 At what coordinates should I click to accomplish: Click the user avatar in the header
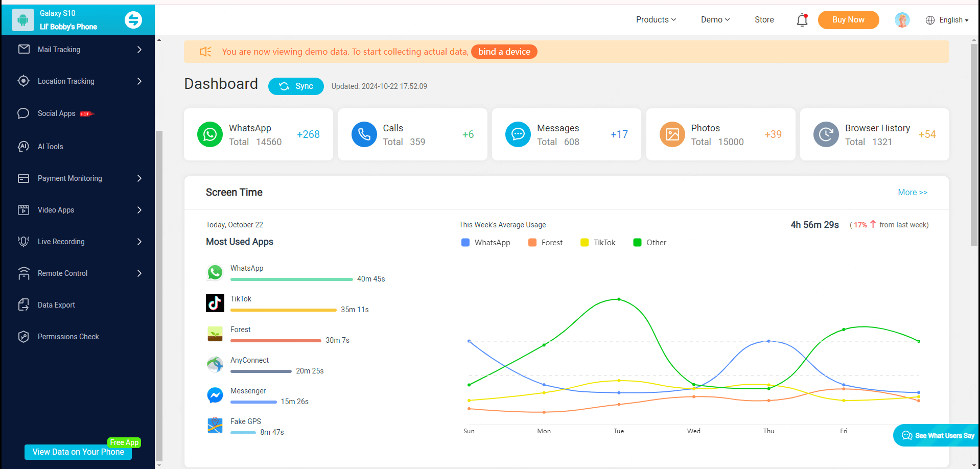click(x=902, y=20)
